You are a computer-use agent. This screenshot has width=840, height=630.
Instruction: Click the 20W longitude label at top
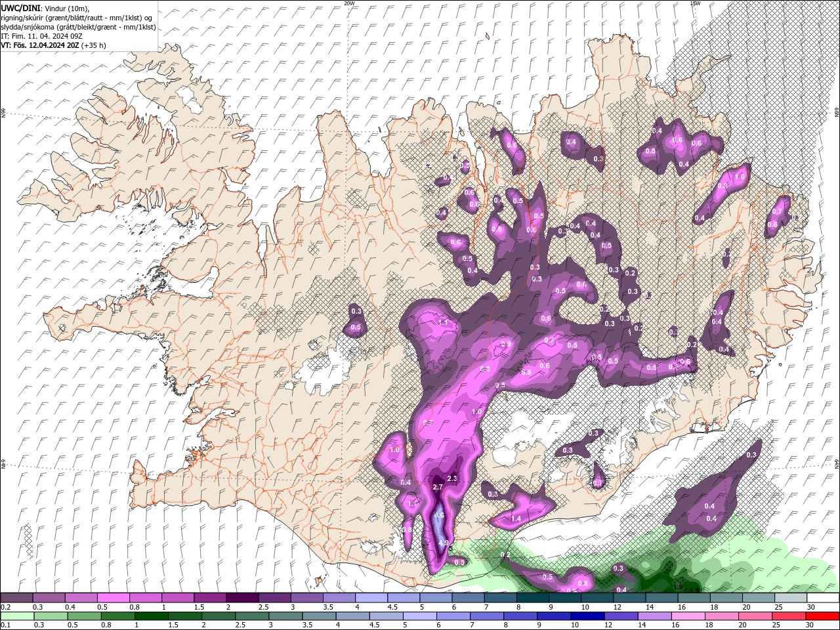[349, 3]
